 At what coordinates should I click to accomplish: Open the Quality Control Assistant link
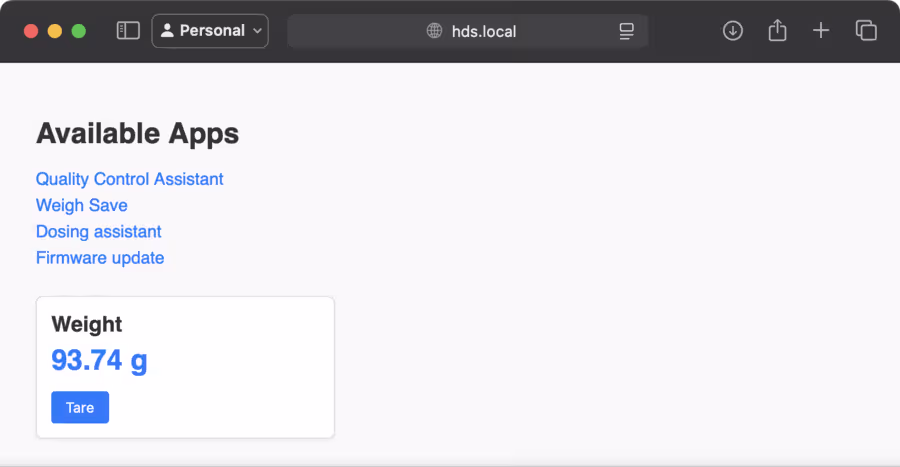(x=130, y=179)
